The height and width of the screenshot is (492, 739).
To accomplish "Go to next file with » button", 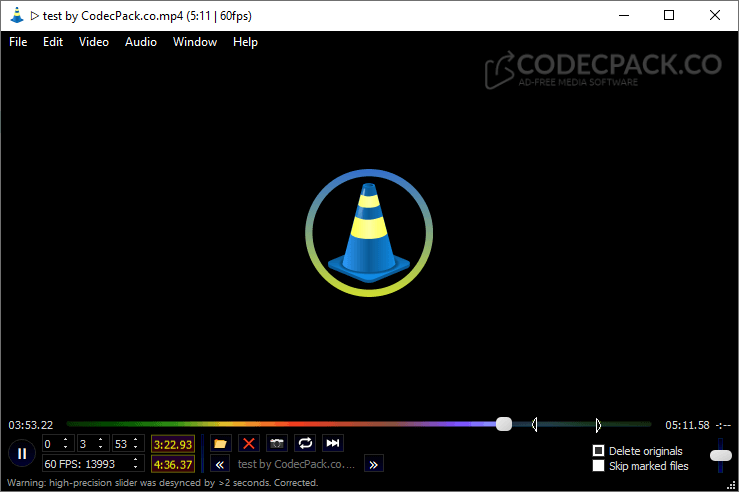I will click(x=374, y=465).
